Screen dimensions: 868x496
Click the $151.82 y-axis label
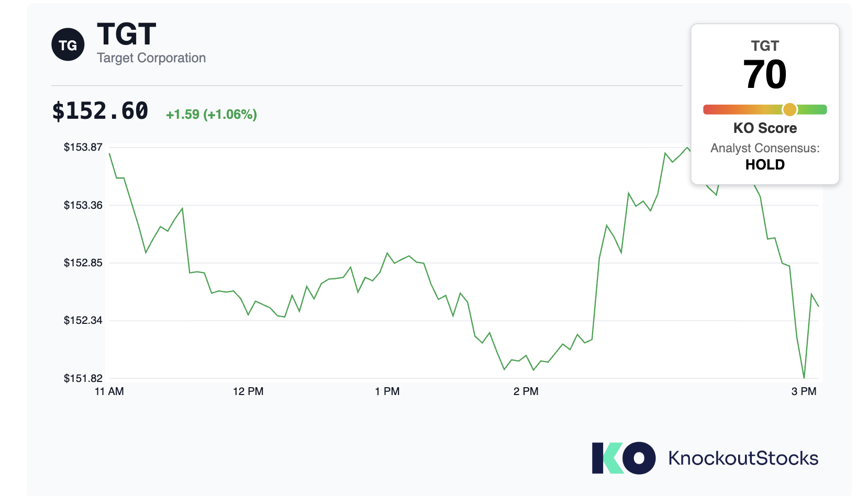click(83, 378)
